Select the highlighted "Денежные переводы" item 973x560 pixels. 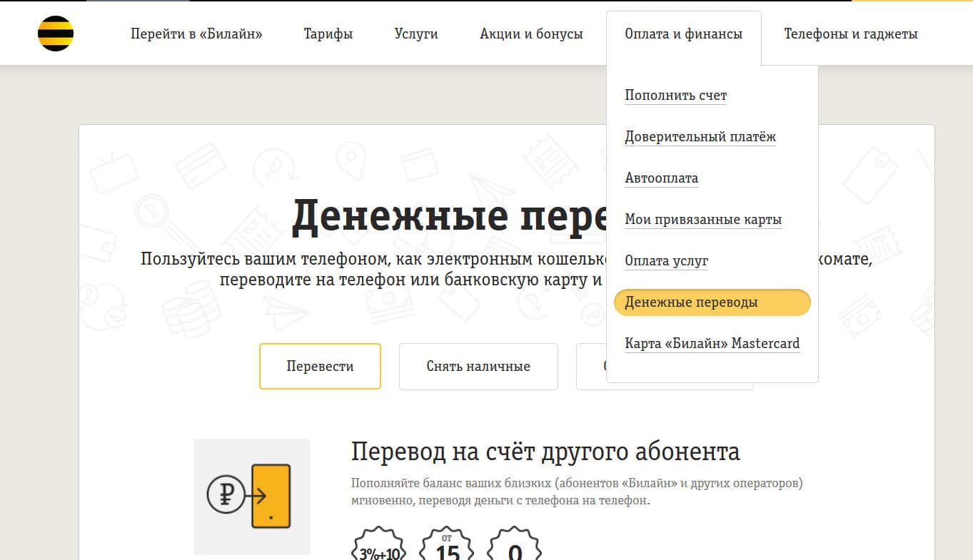[691, 302]
